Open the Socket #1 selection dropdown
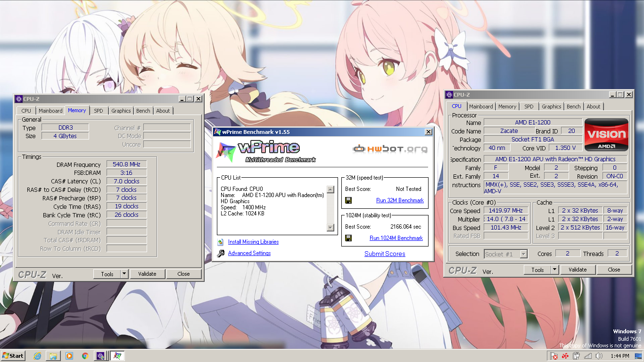The height and width of the screenshot is (362, 644). [x=506, y=254]
